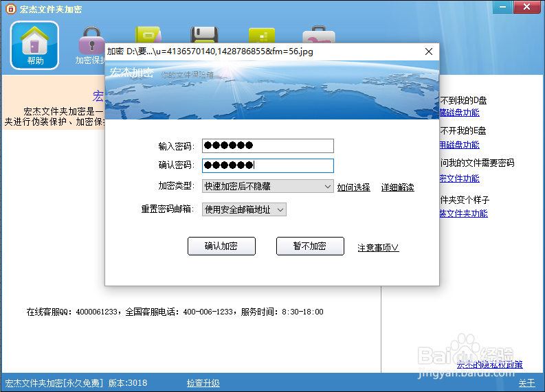
Task: Click the green grid toolbar icon
Action: [262, 35]
